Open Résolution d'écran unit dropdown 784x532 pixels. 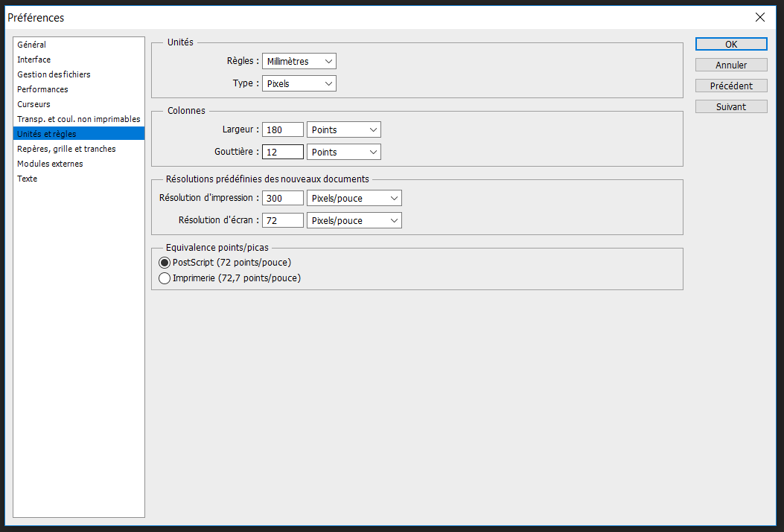(354, 220)
